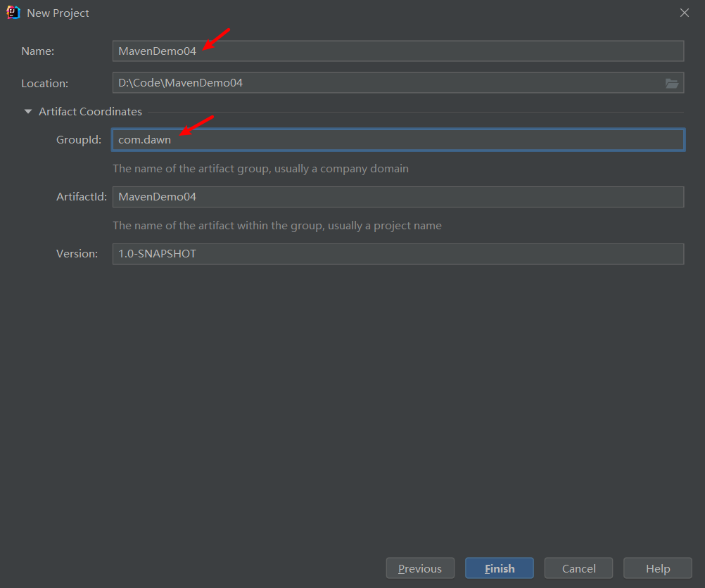This screenshot has height=588, width=705.
Task: Click into the Location path field
Action: [387, 83]
